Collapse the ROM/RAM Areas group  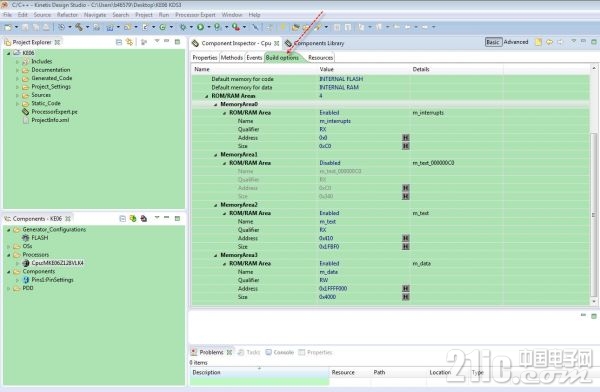(207, 96)
